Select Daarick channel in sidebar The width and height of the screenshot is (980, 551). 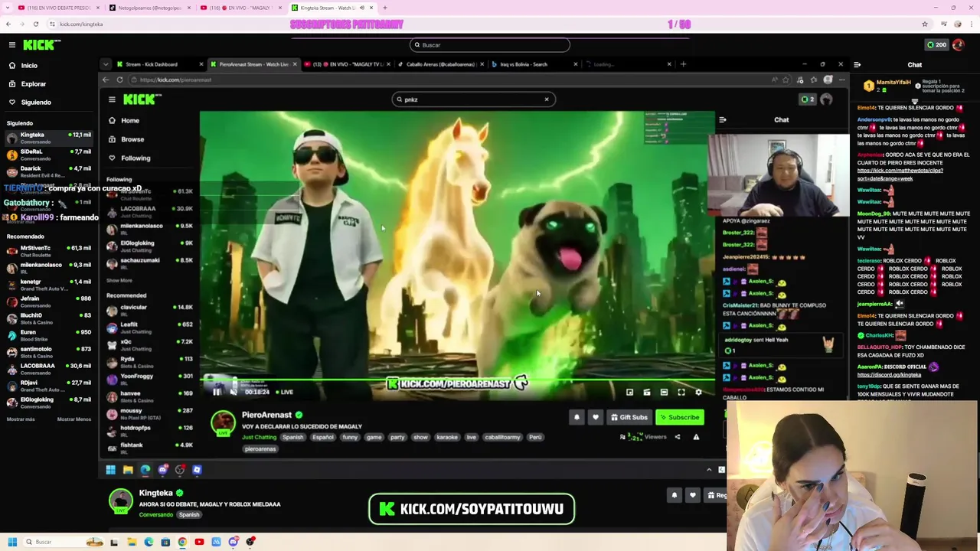[48, 171]
